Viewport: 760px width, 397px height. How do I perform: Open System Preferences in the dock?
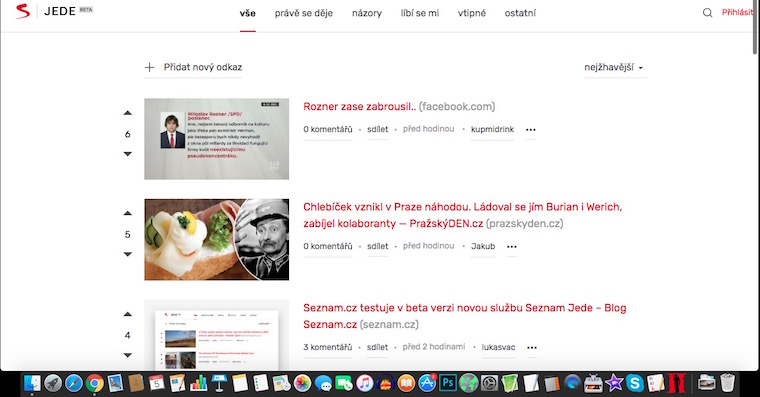pyautogui.click(x=489, y=383)
